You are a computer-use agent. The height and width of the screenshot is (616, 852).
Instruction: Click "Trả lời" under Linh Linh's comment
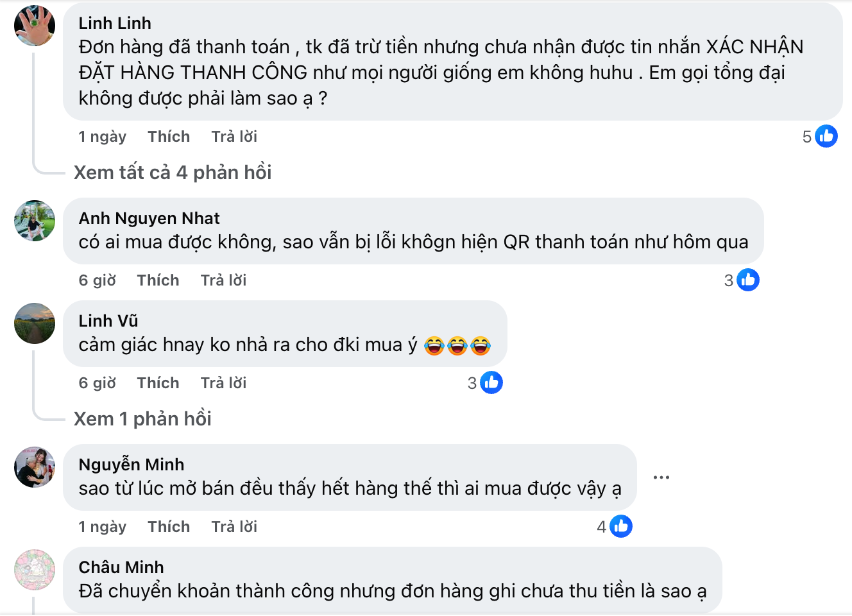pos(234,137)
